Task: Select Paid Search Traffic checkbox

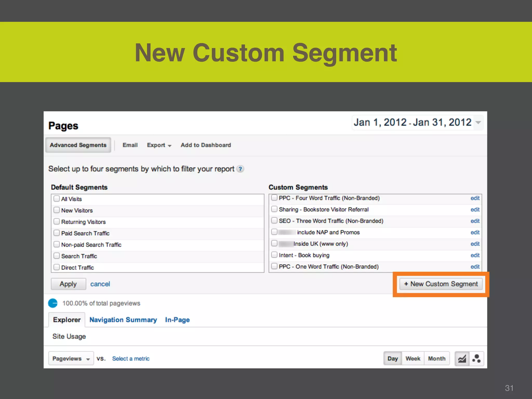Action: [56, 233]
